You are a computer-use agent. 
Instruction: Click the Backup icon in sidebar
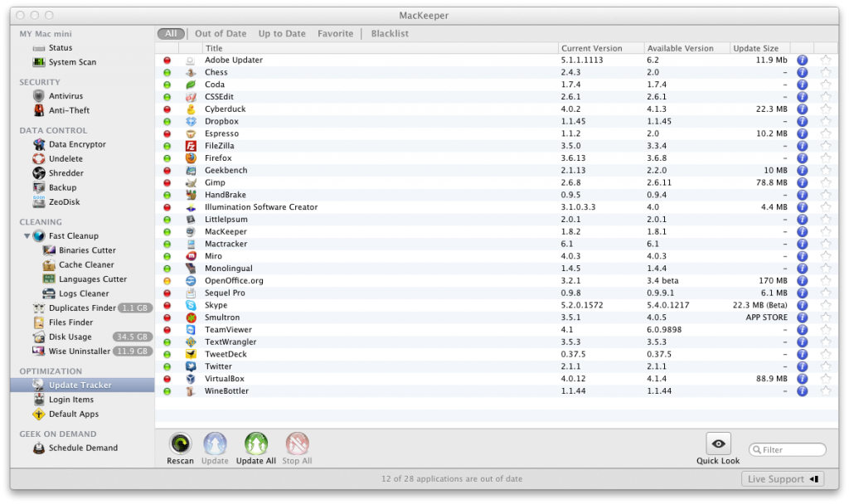pos(38,188)
